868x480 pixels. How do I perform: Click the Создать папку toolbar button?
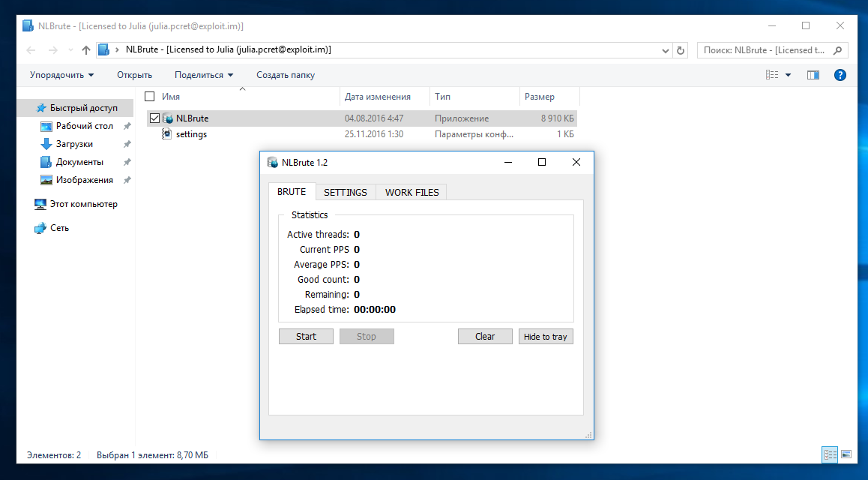(x=285, y=75)
